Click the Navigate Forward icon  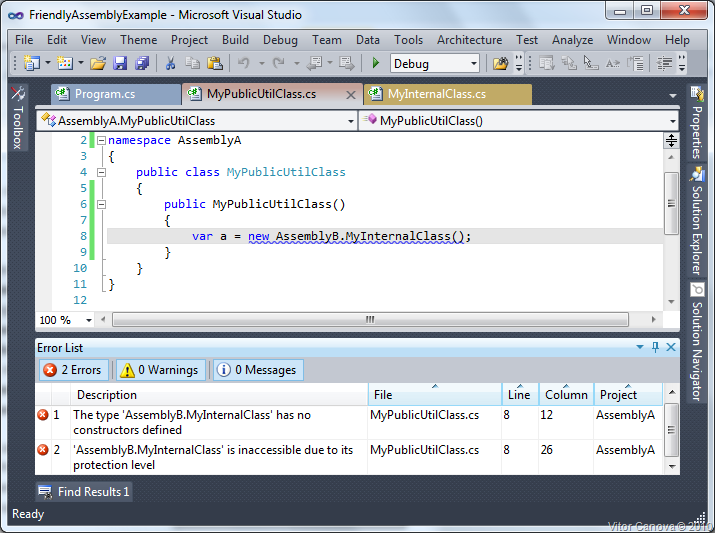[x=347, y=63]
